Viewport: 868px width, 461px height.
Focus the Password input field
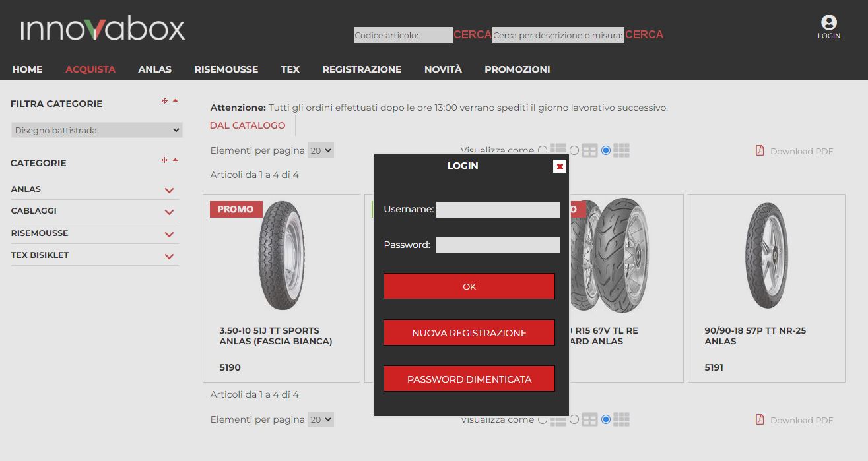click(x=498, y=245)
